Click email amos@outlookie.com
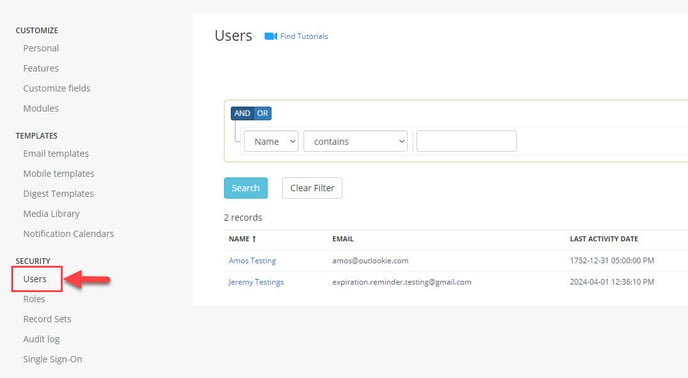688x378 pixels. [x=370, y=261]
